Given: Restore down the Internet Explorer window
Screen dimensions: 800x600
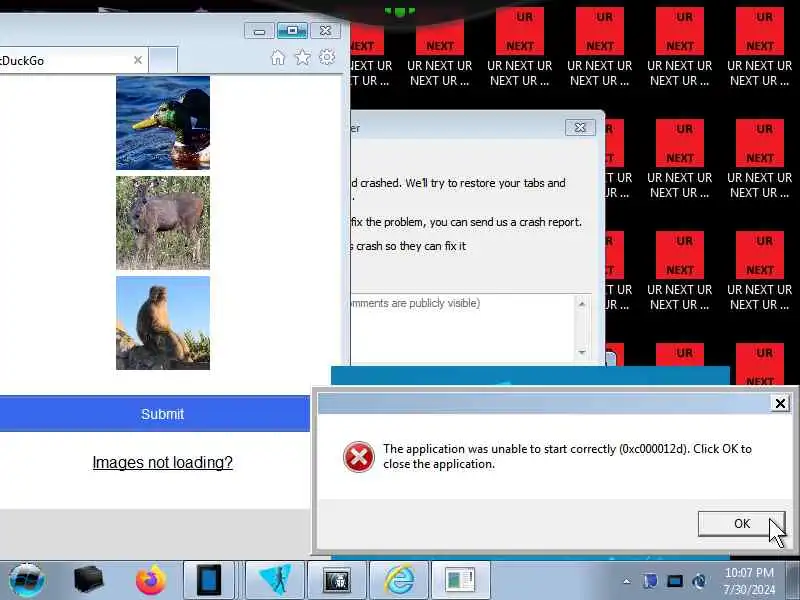Looking at the screenshot, I should coord(292,31).
